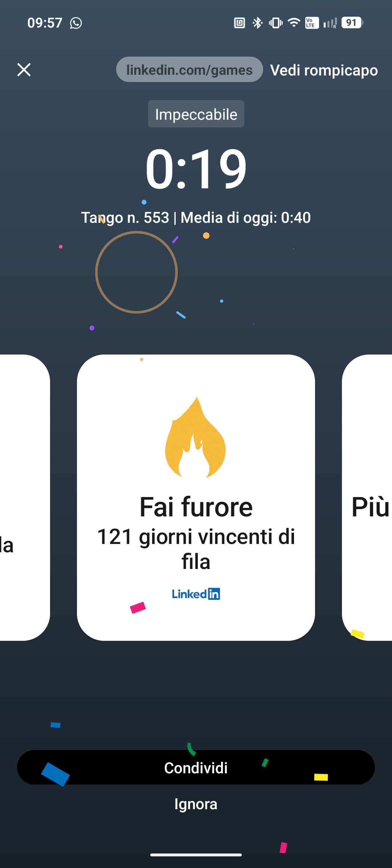Tap the Condividi share button
Screen dimensions: 392x868
coord(196,767)
